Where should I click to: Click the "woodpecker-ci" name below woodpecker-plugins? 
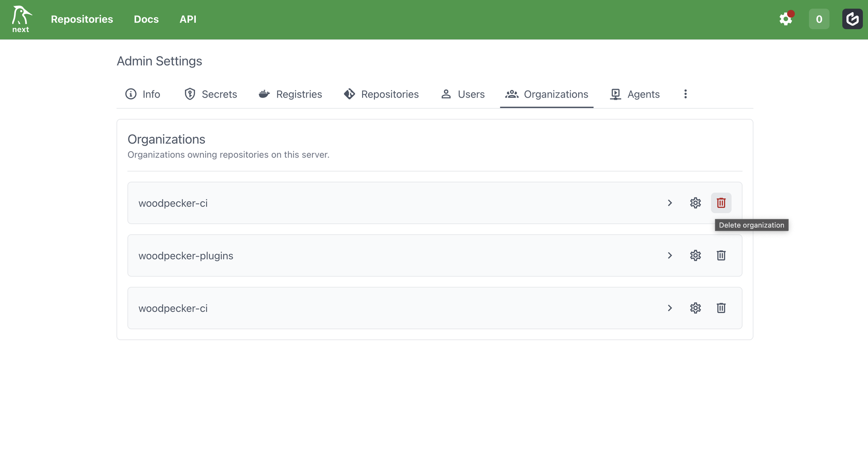[173, 309]
